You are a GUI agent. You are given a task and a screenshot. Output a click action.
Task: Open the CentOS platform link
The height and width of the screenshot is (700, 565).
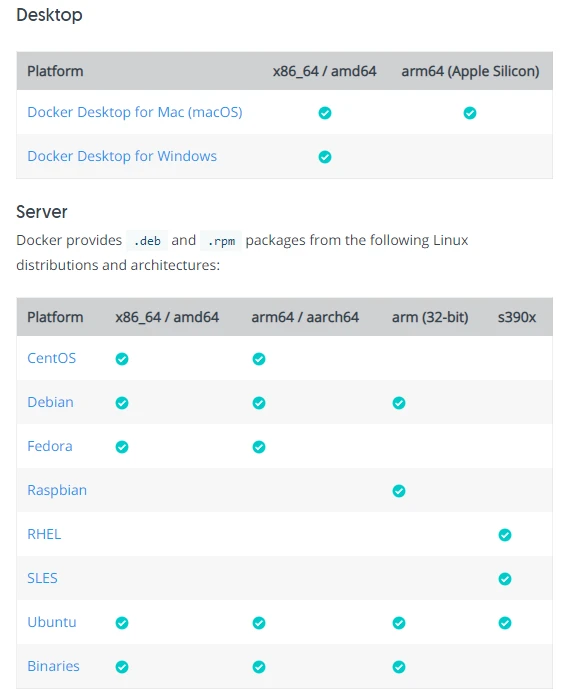point(52,358)
